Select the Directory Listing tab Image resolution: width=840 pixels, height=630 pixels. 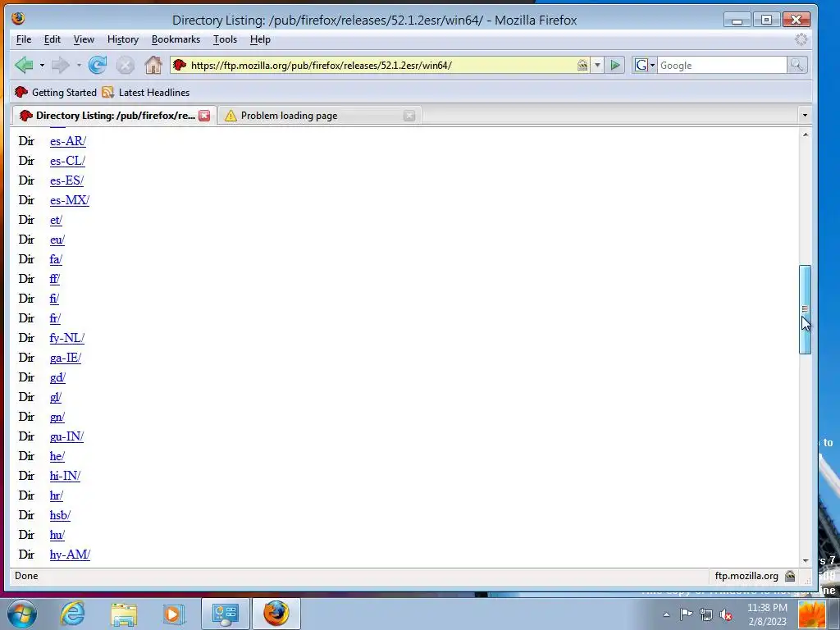(114, 115)
